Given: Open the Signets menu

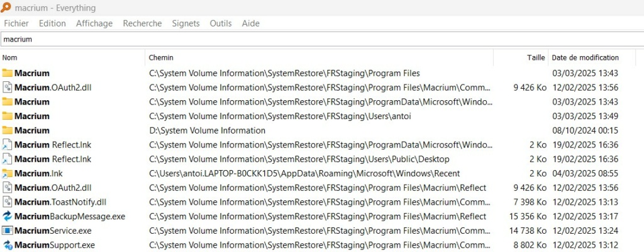Looking at the screenshot, I should coord(186,23).
